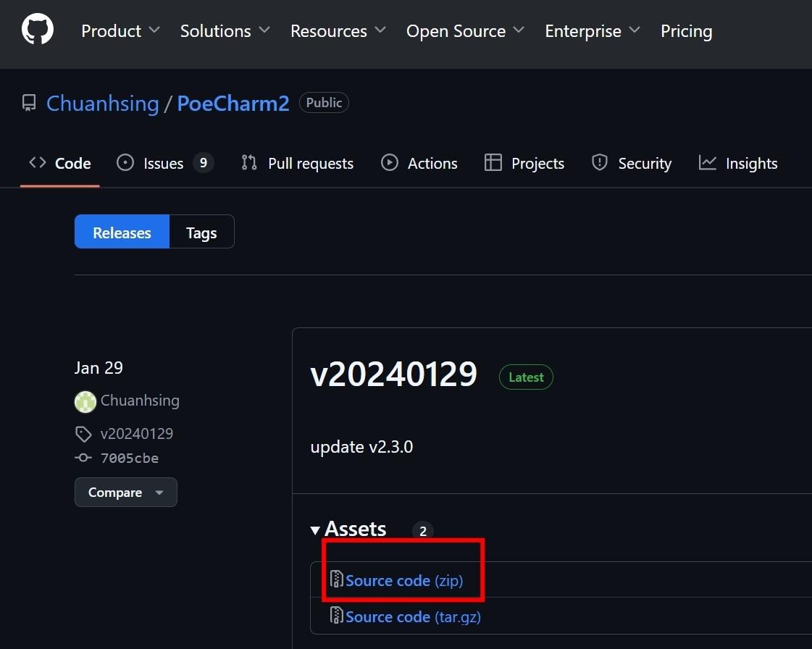The image size is (812, 649).
Task: Select the Releases toggle
Action: click(122, 232)
